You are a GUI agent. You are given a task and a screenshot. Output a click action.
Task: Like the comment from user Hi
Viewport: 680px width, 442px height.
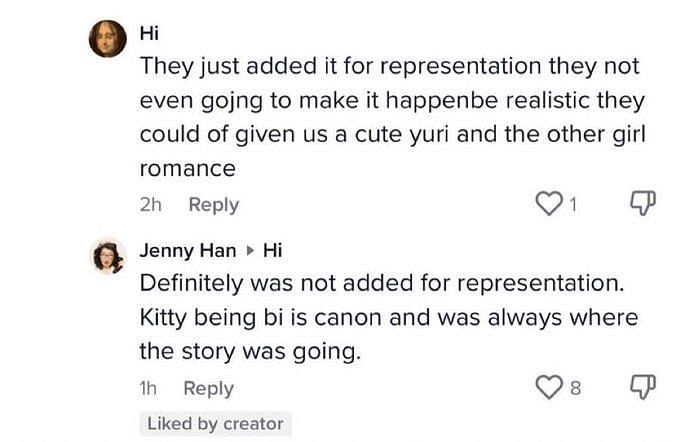click(x=549, y=204)
